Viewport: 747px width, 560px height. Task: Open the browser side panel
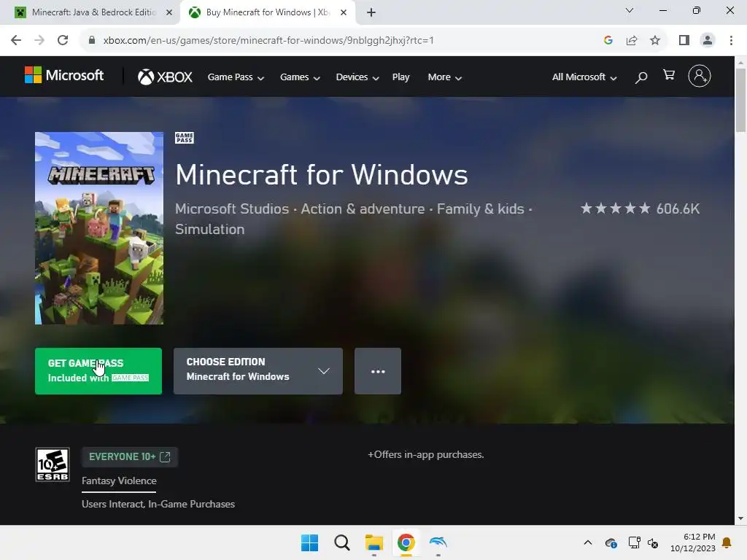[x=684, y=40]
